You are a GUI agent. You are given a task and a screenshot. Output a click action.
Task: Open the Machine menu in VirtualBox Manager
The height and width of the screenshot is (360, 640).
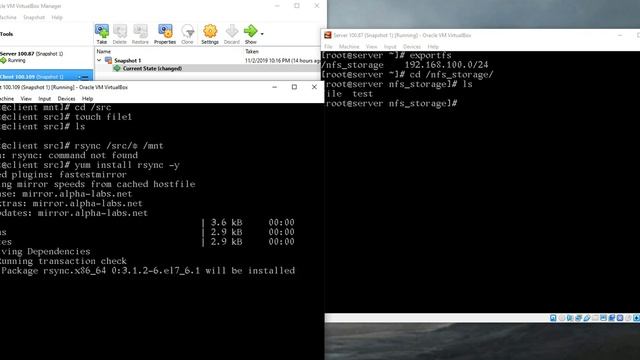coord(8,18)
